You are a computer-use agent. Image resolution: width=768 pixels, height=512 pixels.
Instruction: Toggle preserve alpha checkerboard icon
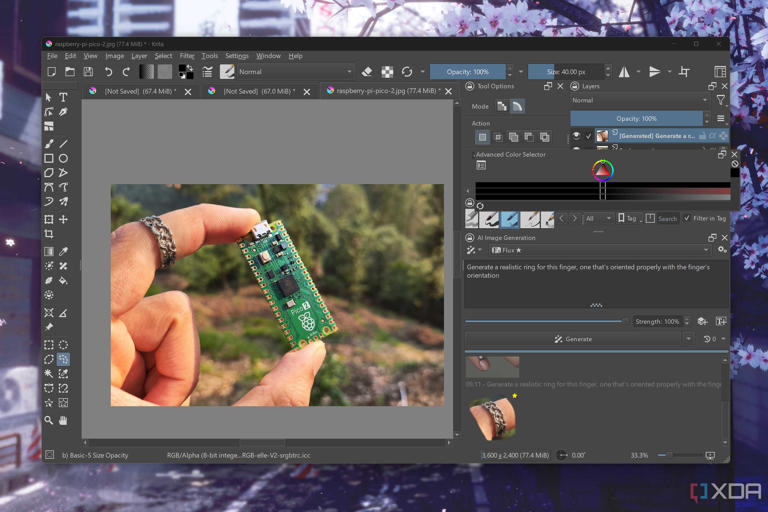tap(387, 72)
